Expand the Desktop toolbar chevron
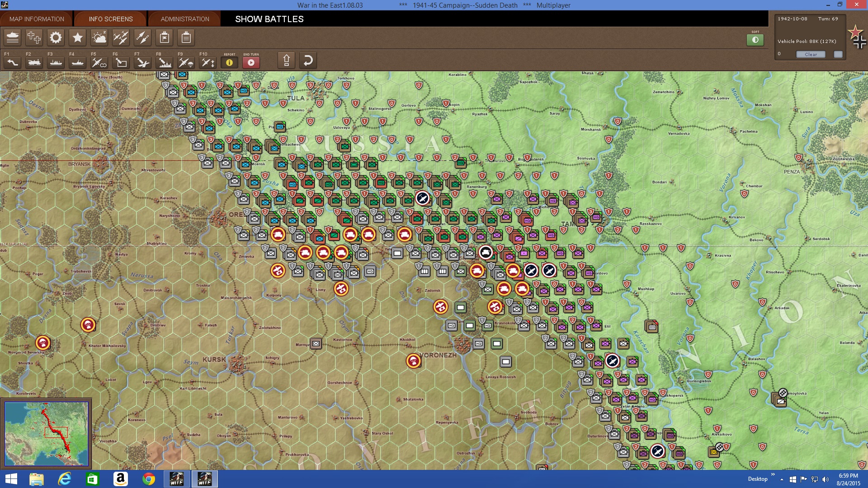Image resolution: width=868 pixels, height=488 pixels. click(x=773, y=474)
